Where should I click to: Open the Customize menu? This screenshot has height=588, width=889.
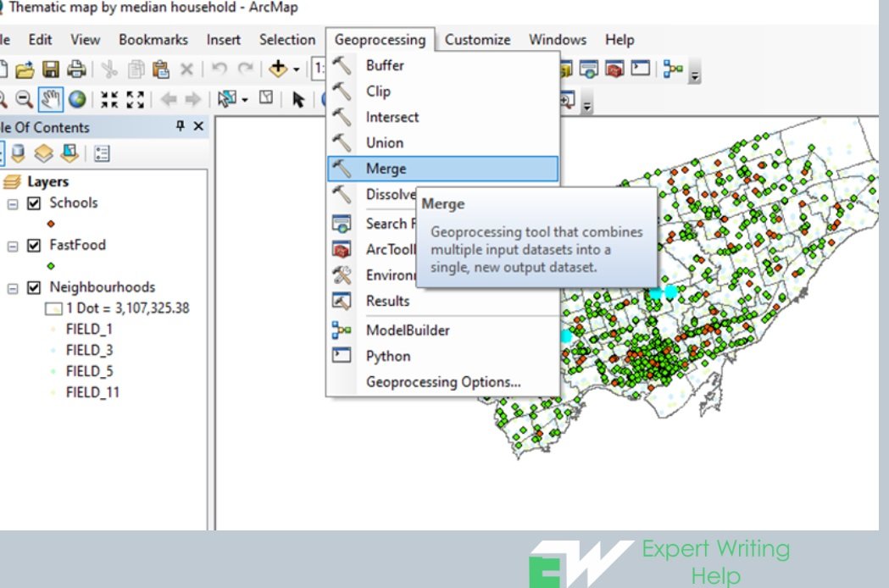[x=477, y=39]
